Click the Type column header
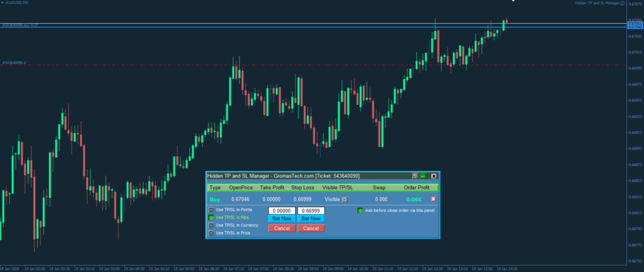 215,188
